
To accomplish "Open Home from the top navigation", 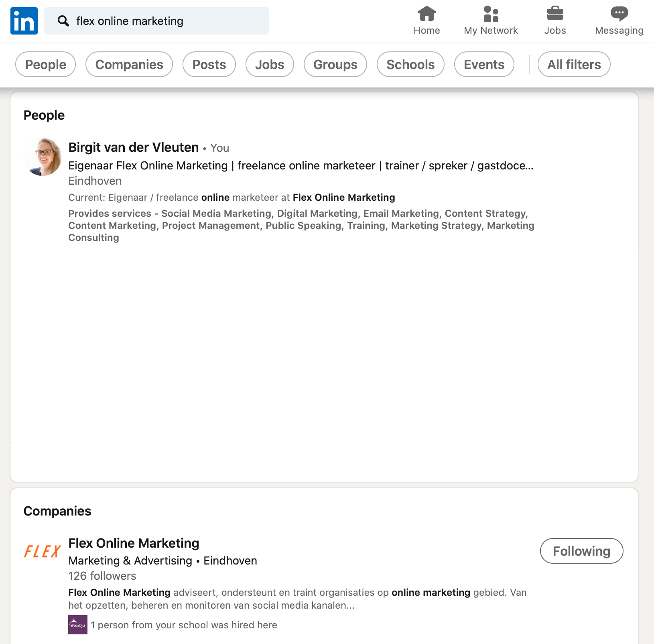I will [427, 21].
